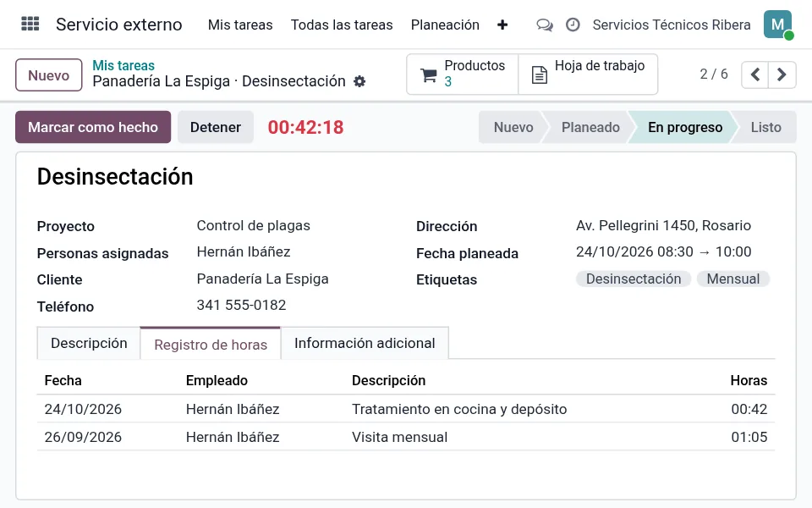Click employee Hernán Ibáñez in 26/09/2026 row
The width and height of the screenshot is (812, 508).
tap(233, 437)
